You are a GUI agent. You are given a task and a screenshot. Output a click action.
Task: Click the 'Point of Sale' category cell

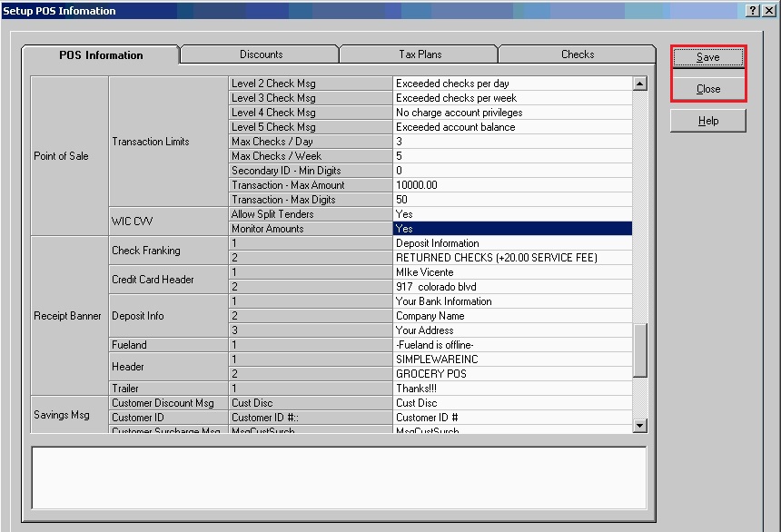[x=70, y=156]
